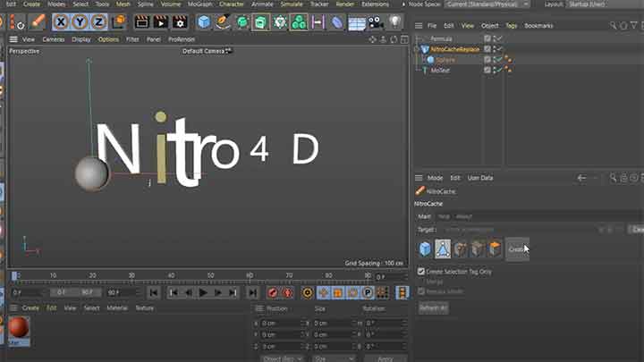Image resolution: width=644 pixels, height=362 pixels.
Task: Click the NitroCache Create button
Action: point(518,249)
